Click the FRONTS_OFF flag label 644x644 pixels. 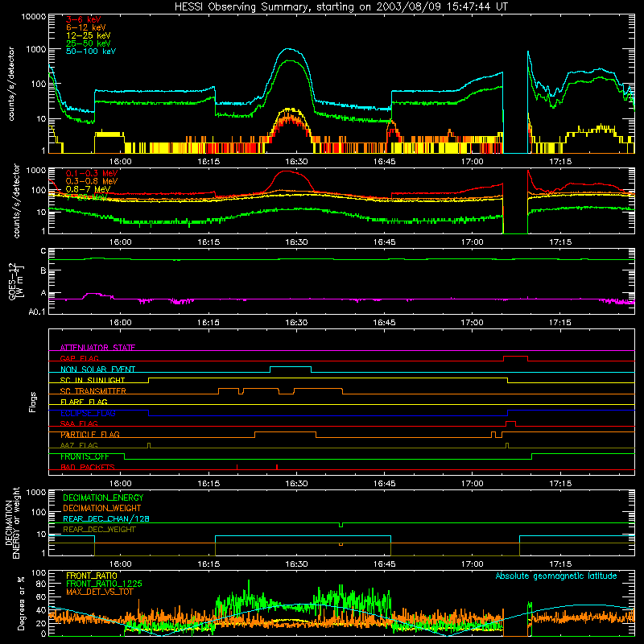click(85, 456)
